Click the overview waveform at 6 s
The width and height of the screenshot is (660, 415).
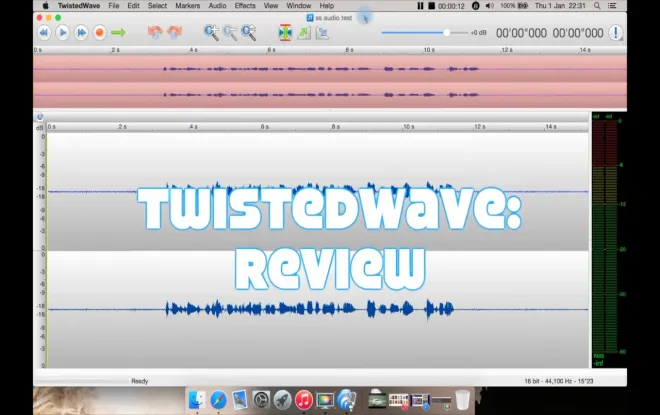tap(271, 69)
